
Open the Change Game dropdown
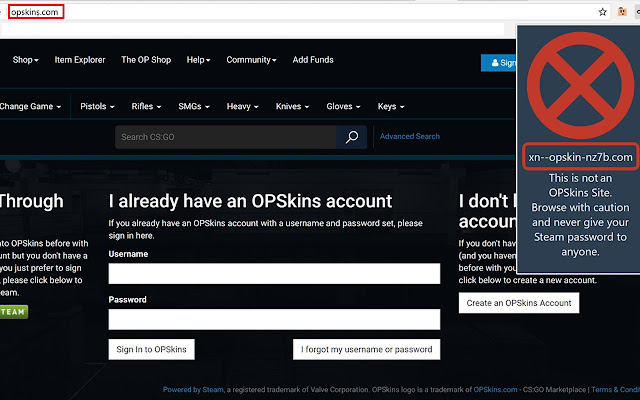point(31,106)
